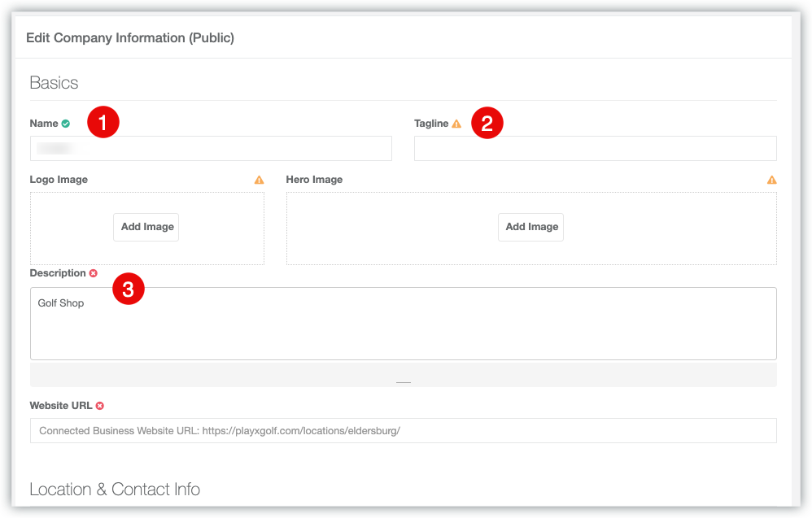Focus the Tagline text field
The image size is (812, 518).
click(x=595, y=148)
